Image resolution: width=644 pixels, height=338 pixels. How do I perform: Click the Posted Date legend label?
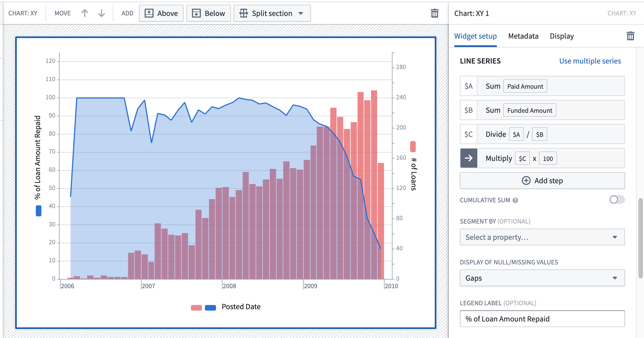tap(241, 307)
